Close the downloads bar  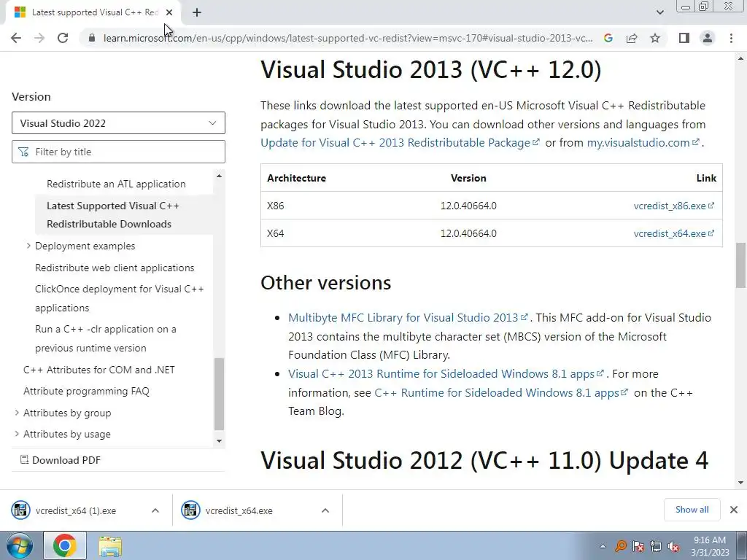[734, 510]
